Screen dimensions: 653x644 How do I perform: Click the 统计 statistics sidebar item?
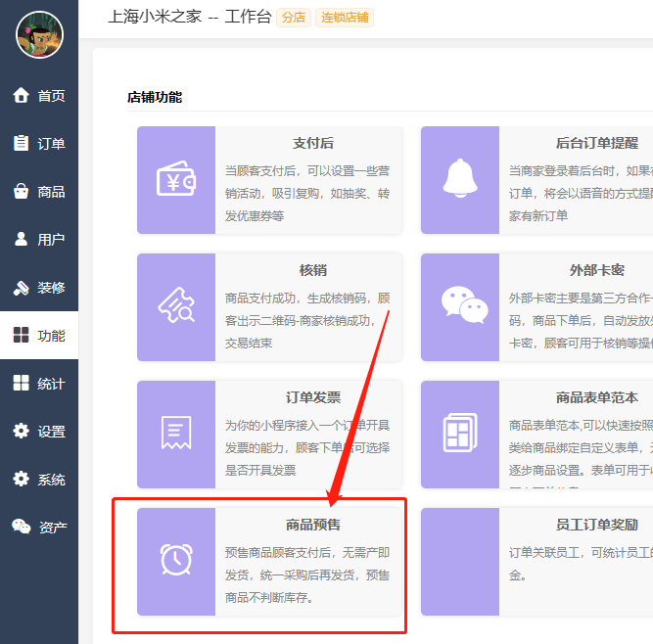pos(39,384)
